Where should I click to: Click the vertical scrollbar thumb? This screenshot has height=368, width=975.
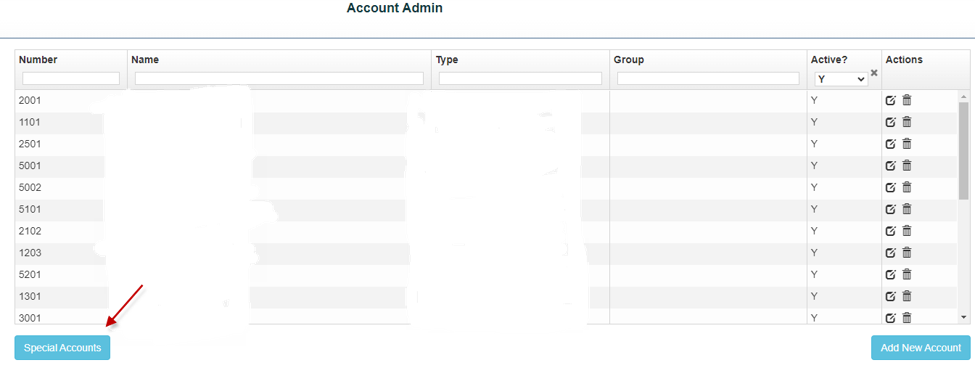coord(964,151)
